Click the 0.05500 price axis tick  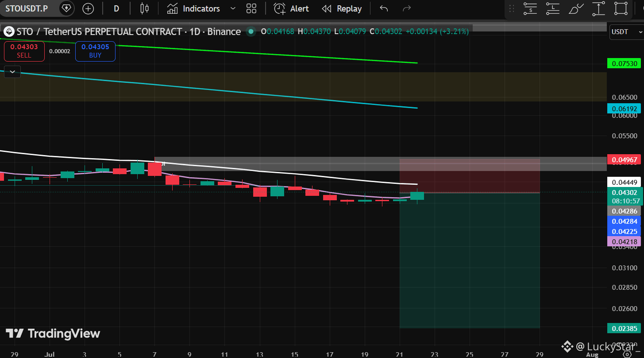click(x=625, y=136)
